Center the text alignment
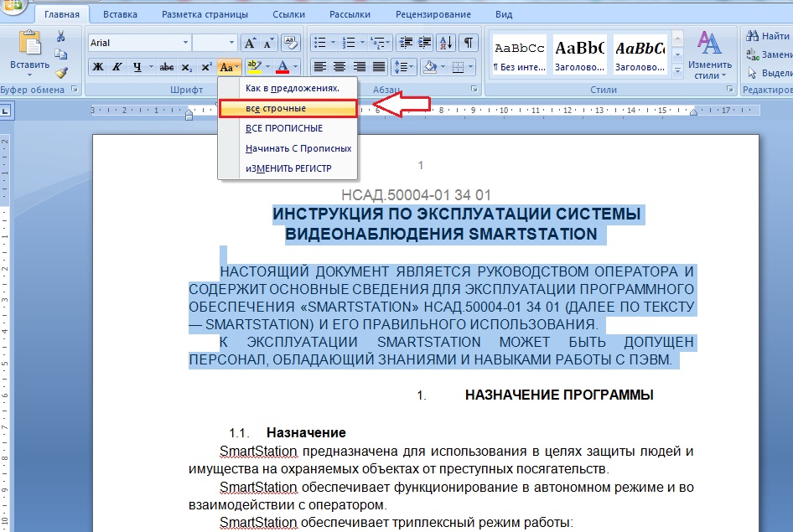The image size is (793, 532). [339, 67]
